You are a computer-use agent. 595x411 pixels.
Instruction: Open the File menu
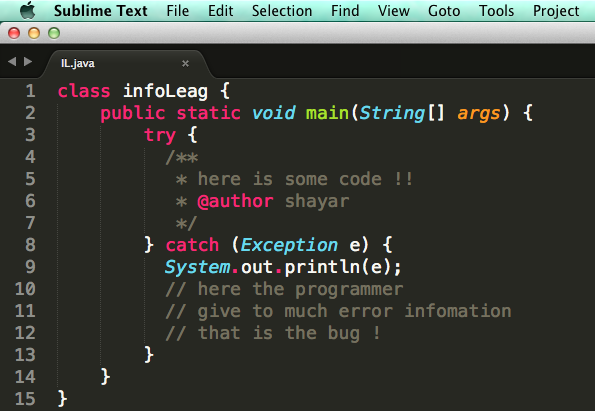[x=178, y=11]
